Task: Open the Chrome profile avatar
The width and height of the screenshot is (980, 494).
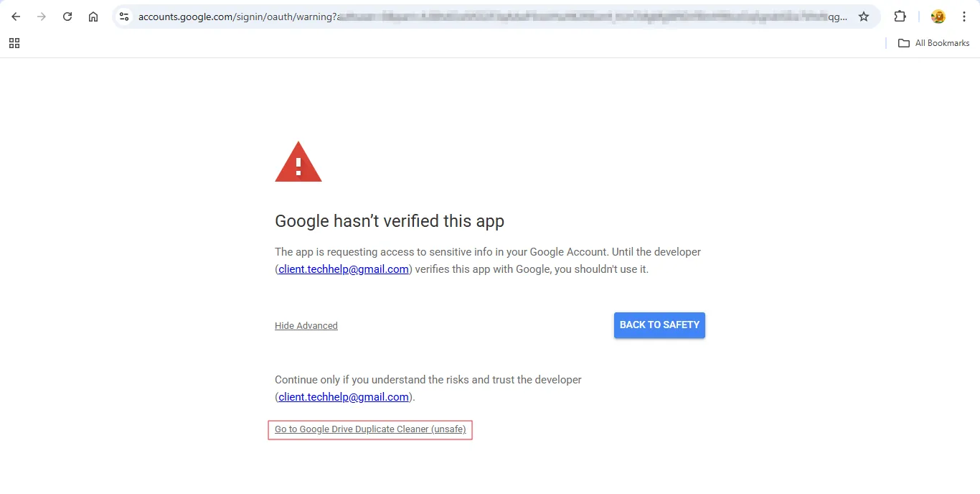Action: 938,17
